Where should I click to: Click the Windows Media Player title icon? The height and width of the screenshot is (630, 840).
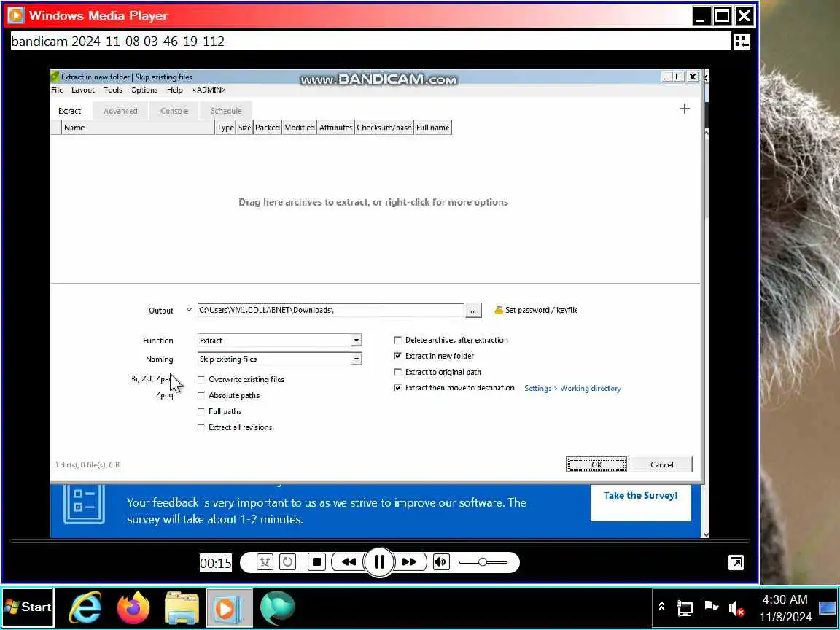16,15
